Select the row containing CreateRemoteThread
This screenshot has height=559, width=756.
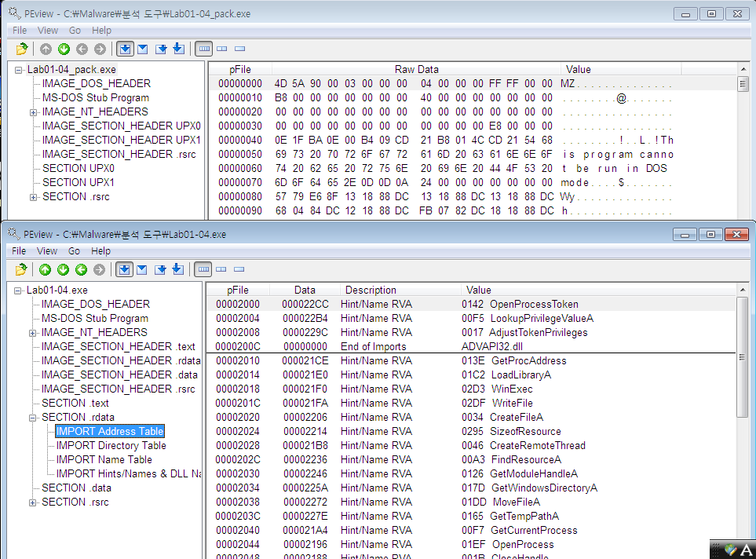tap(471, 446)
